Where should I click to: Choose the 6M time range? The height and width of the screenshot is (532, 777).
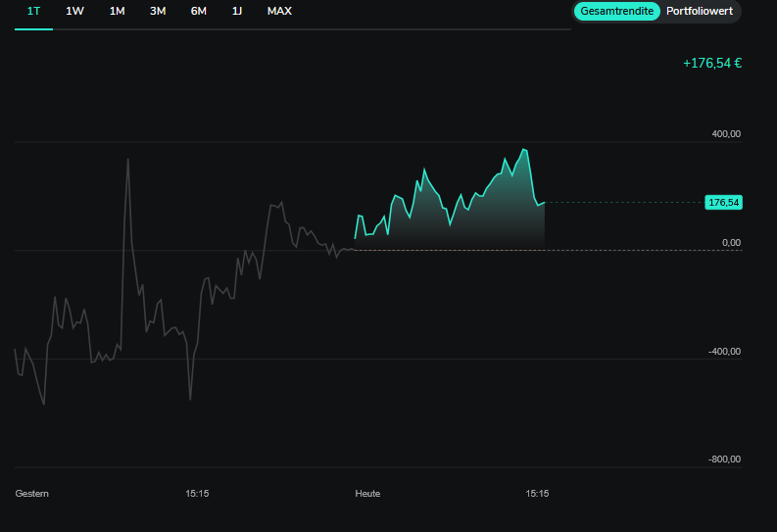(198, 12)
